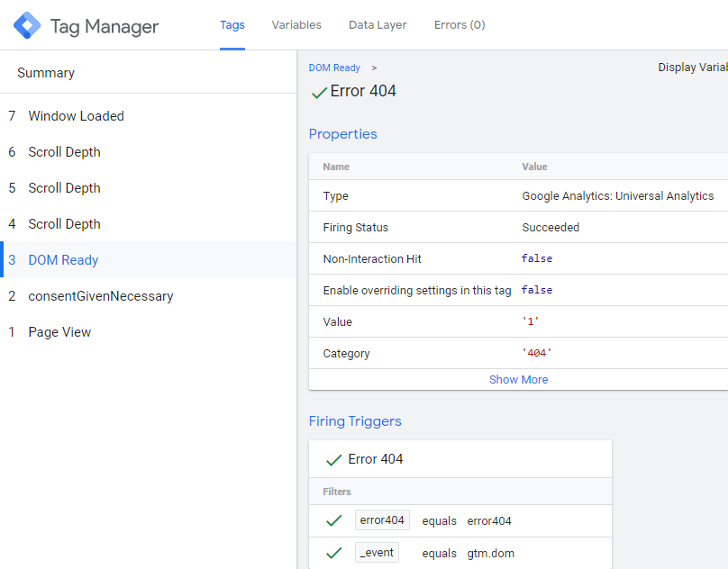Click the Tag Manager title text
728x569 pixels.
pyautogui.click(x=105, y=27)
